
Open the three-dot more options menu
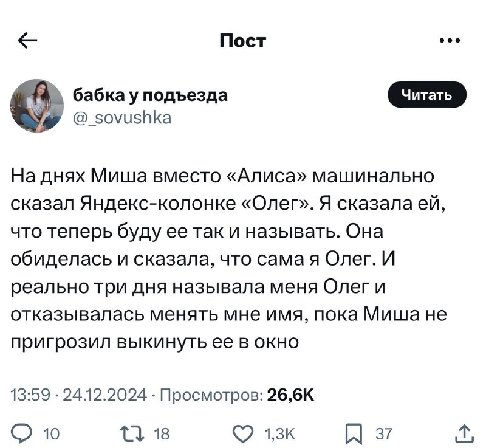(x=450, y=40)
